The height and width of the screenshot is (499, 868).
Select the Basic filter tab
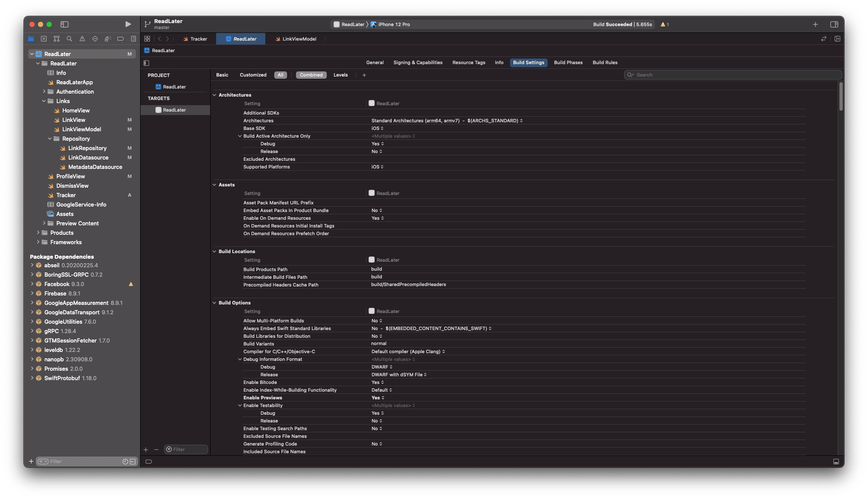coord(222,74)
